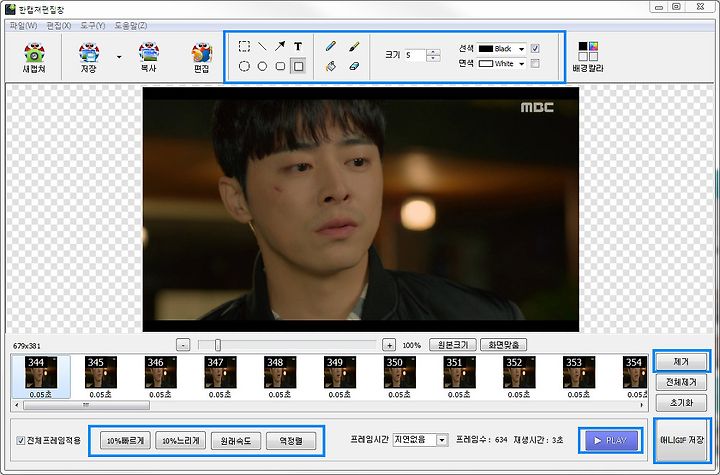Open the 도구(Y) menu

tap(93, 26)
